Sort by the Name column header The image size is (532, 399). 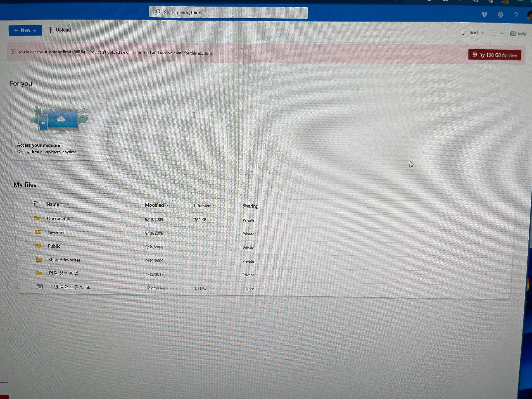(x=53, y=204)
